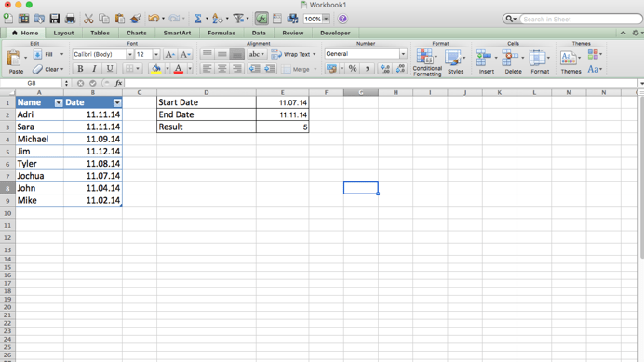Image resolution: width=644 pixels, height=362 pixels.
Task: Cut selection with scissors icon
Action: coord(88,19)
